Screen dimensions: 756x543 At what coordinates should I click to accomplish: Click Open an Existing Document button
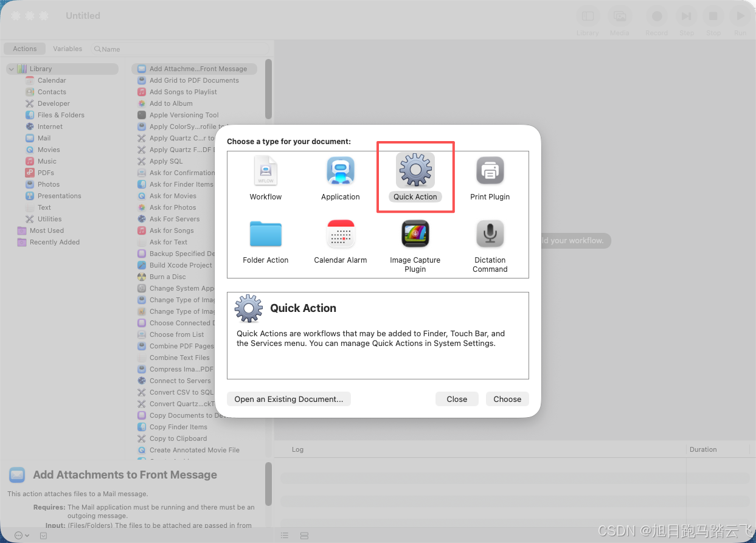pyautogui.click(x=289, y=399)
